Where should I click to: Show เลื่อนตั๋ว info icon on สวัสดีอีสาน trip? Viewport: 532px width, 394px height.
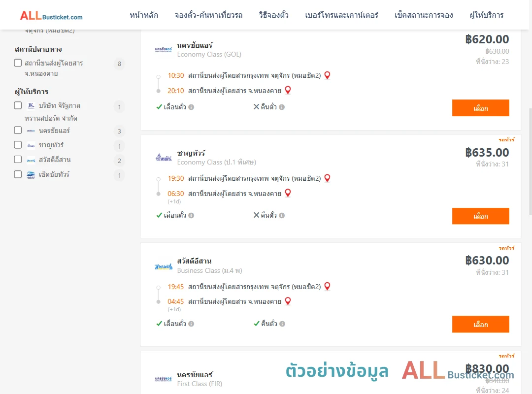(x=191, y=324)
